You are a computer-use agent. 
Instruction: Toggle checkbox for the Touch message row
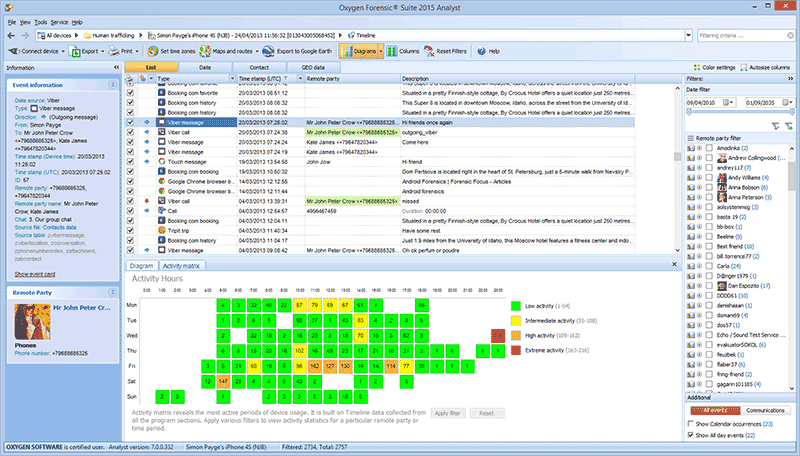coord(131,162)
